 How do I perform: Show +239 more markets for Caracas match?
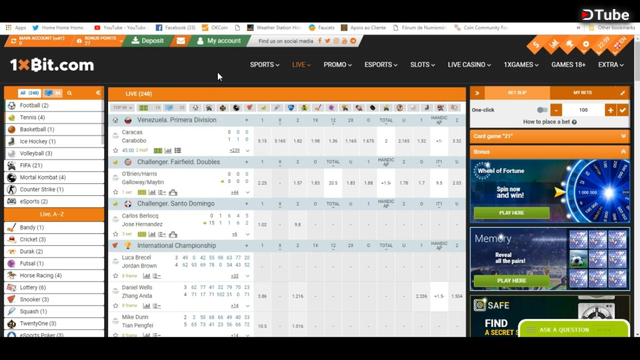point(235,151)
